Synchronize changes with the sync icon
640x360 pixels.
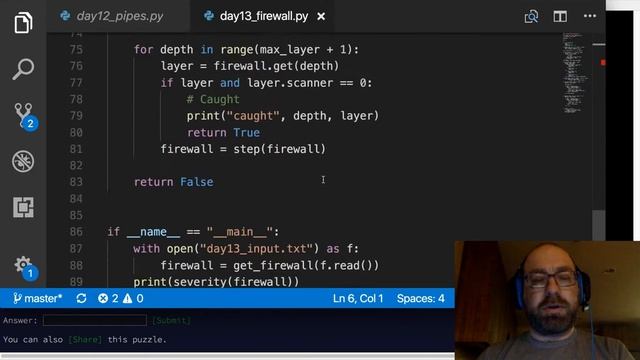click(81, 298)
